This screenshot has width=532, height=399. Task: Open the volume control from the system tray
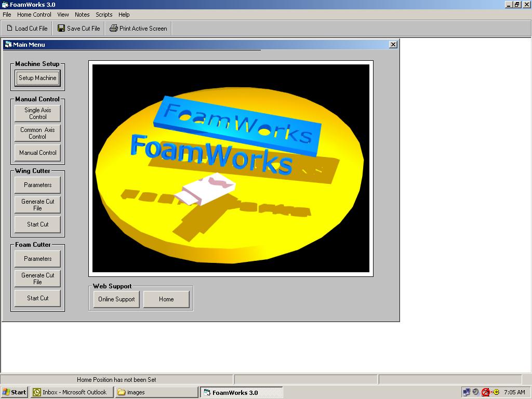(475, 391)
